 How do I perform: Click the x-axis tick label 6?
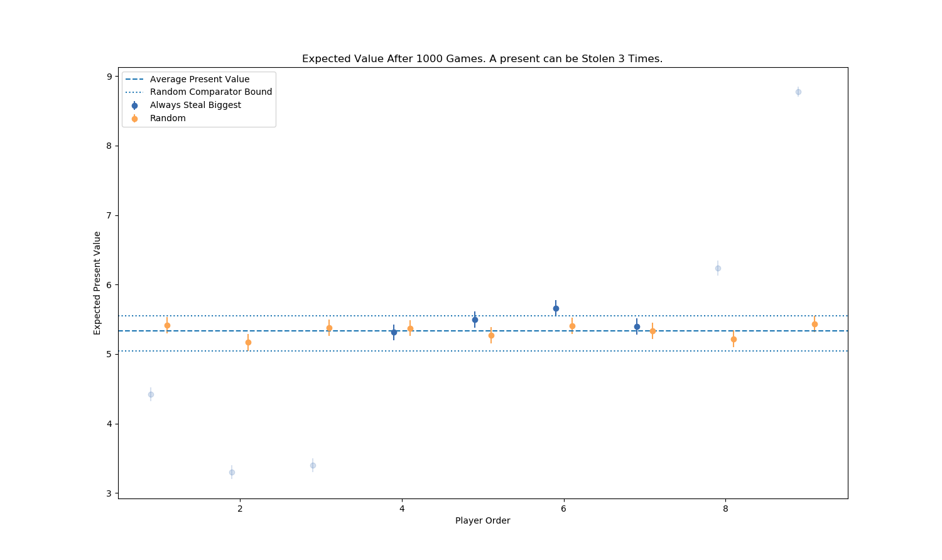[x=563, y=509]
